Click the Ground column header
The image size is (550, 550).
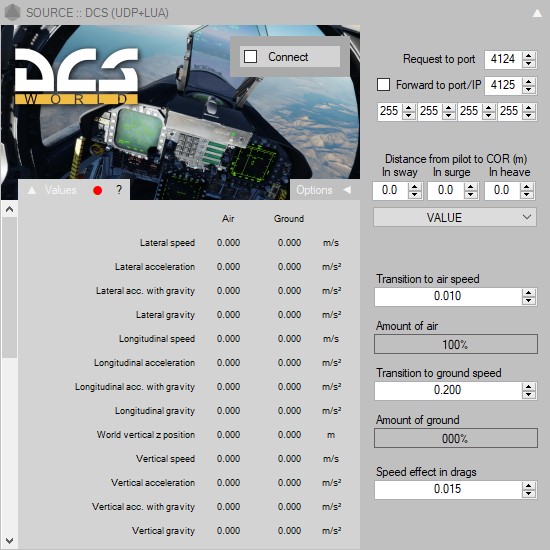[289, 219]
